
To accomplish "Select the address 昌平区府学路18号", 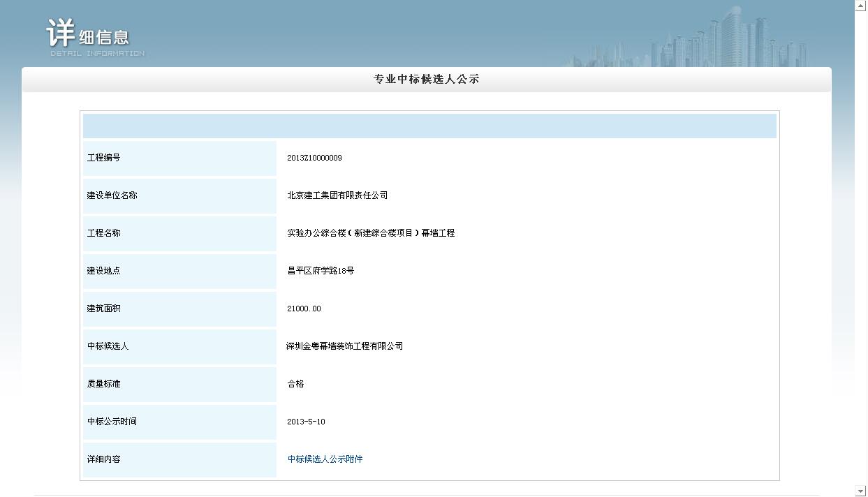I will click(x=321, y=271).
